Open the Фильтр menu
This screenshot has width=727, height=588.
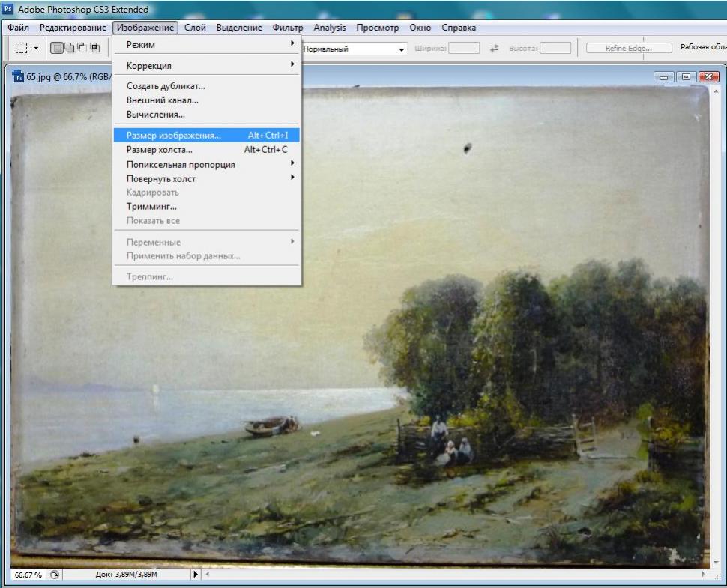(x=288, y=28)
